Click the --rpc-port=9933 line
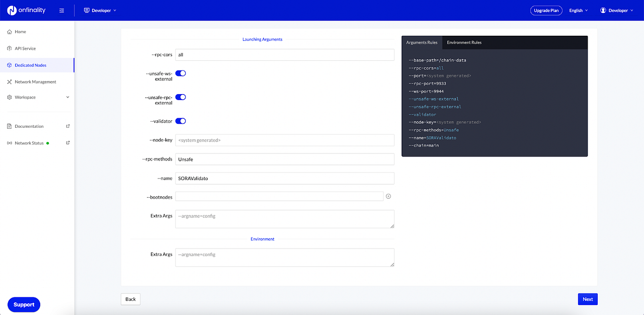Viewport: 644px width, 315px height. tap(427, 84)
